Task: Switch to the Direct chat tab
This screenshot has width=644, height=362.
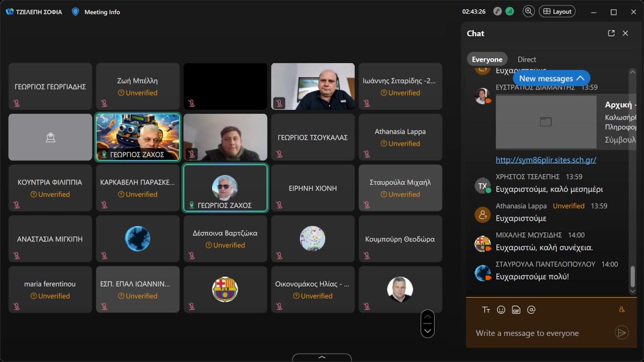Action: 527,59
